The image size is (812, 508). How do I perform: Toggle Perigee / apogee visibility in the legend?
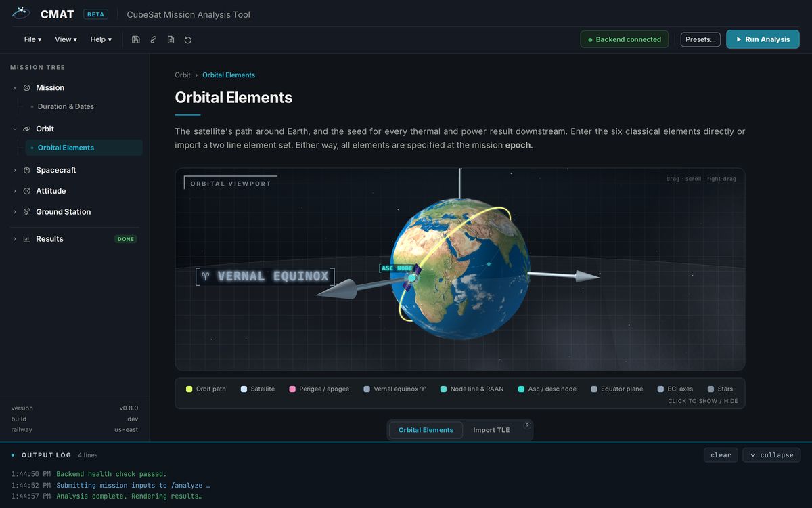pos(319,389)
